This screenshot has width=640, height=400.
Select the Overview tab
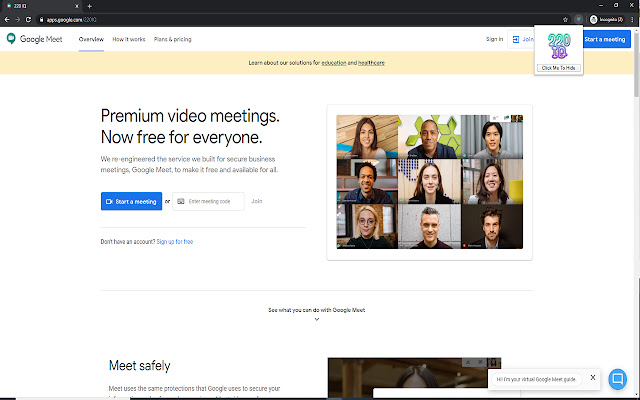(91, 39)
